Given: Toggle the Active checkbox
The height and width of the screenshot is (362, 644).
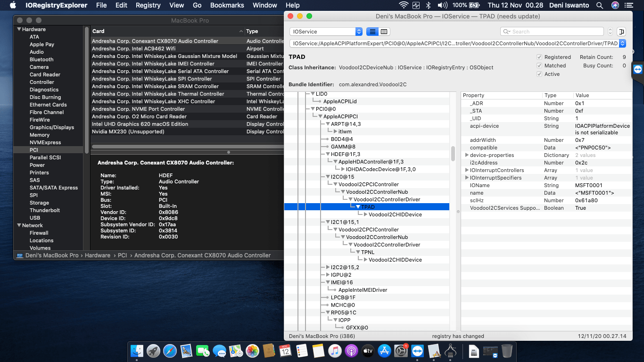Looking at the screenshot, I should point(539,74).
